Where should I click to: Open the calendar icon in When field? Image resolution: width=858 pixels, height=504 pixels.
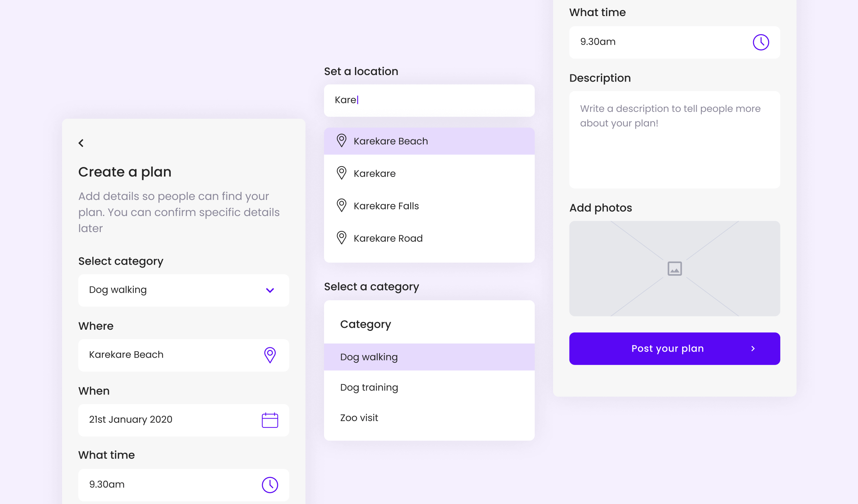point(270,420)
